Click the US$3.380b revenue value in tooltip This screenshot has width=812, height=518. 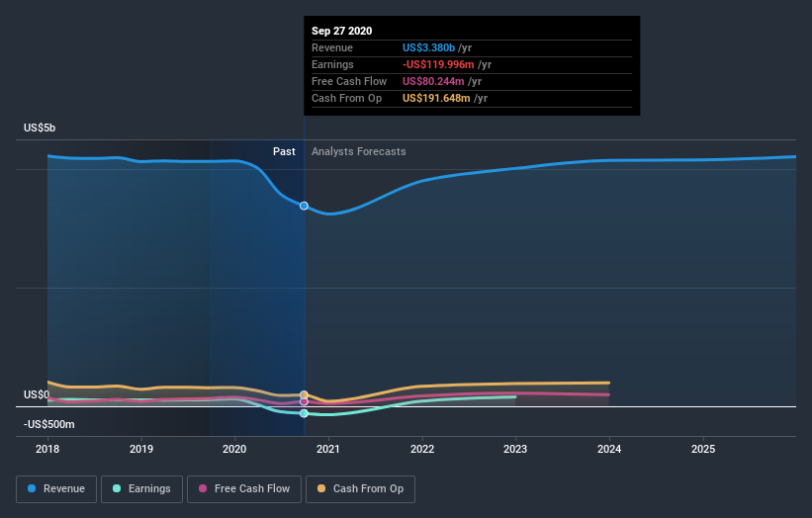[x=429, y=47]
